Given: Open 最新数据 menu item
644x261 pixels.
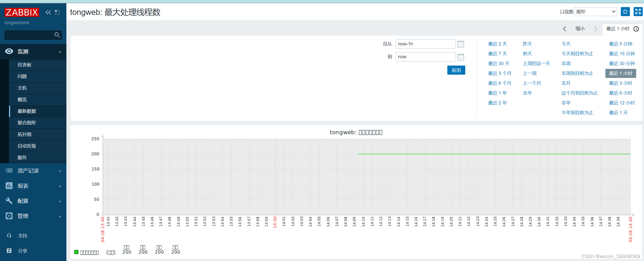Looking at the screenshot, I should pyautogui.click(x=38, y=111).
